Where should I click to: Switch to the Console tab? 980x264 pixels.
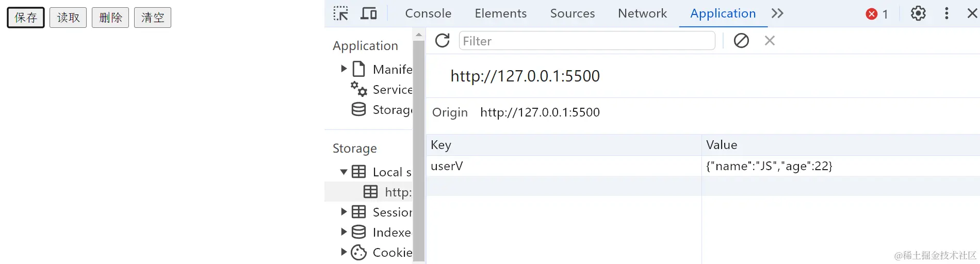click(428, 13)
